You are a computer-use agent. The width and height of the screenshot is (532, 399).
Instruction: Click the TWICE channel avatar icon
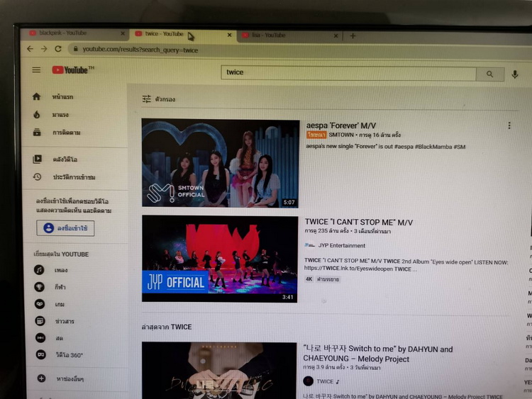[x=308, y=381]
